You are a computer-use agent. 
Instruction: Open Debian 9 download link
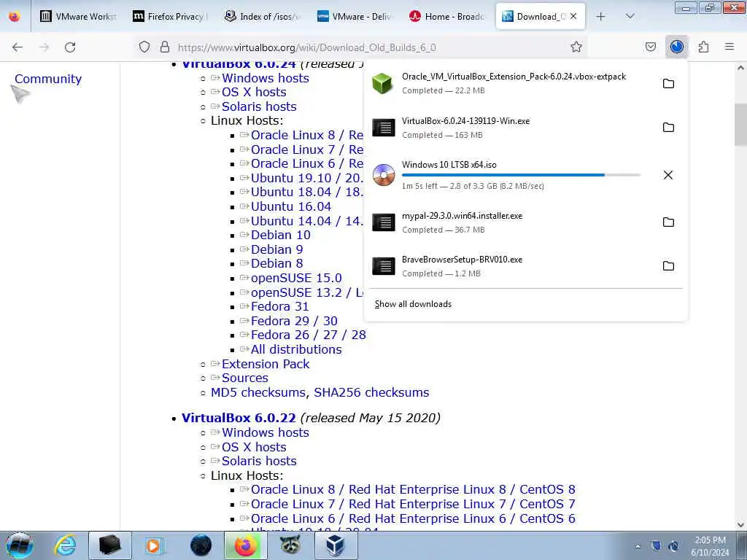click(276, 249)
